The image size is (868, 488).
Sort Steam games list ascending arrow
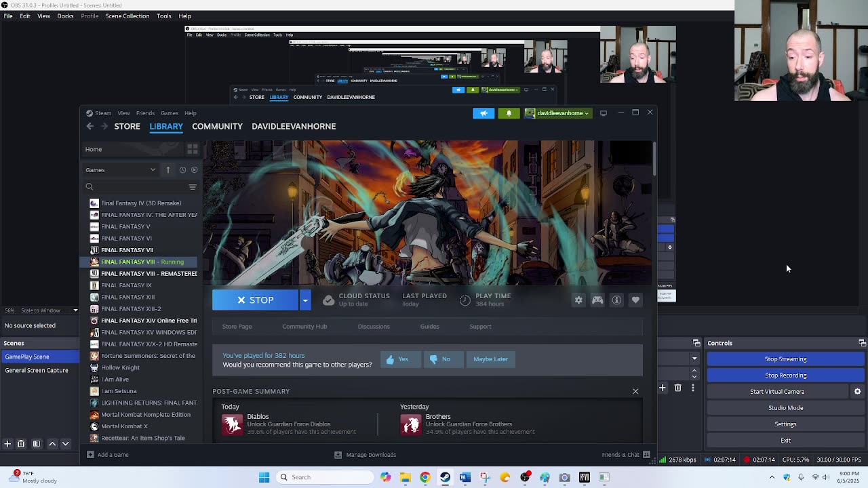168,170
